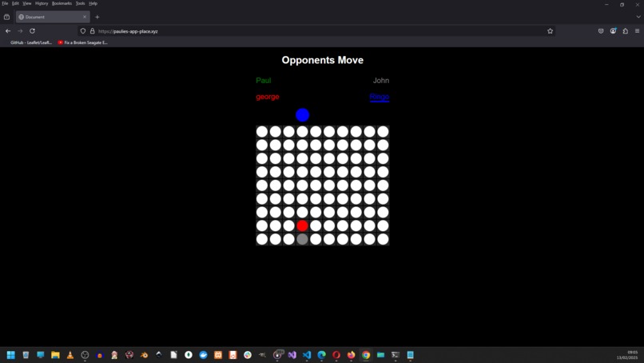Click the player name John
The width and height of the screenshot is (644, 363).
pyautogui.click(x=381, y=81)
